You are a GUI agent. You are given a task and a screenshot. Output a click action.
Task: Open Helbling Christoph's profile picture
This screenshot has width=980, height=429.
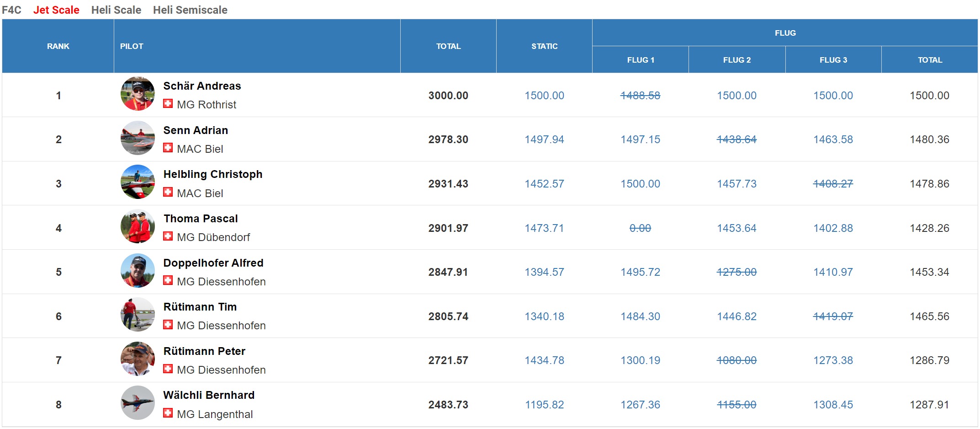pyautogui.click(x=138, y=182)
